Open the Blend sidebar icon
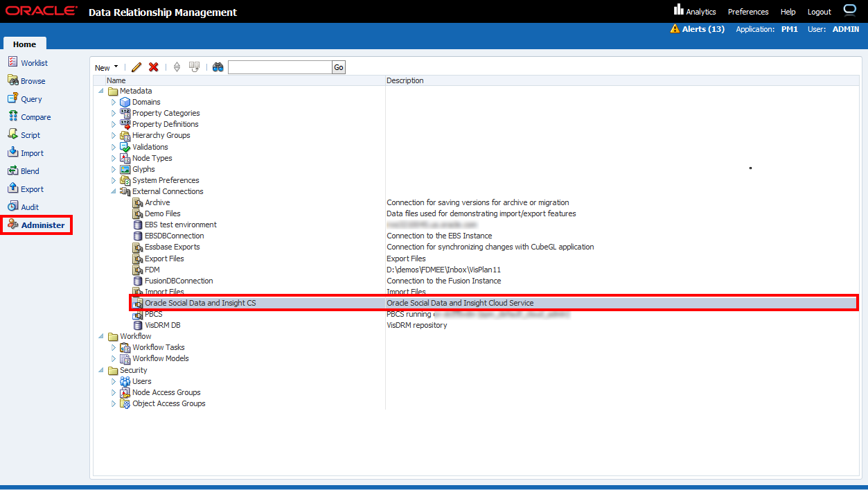The height and width of the screenshot is (490, 868). tap(13, 170)
